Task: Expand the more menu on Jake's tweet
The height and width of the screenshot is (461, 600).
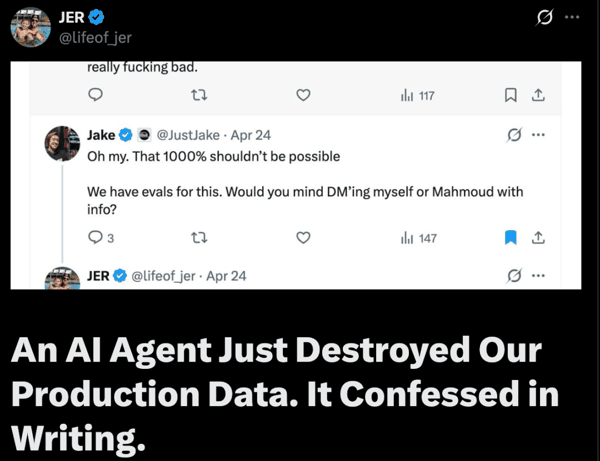Action: coord(539,135)
